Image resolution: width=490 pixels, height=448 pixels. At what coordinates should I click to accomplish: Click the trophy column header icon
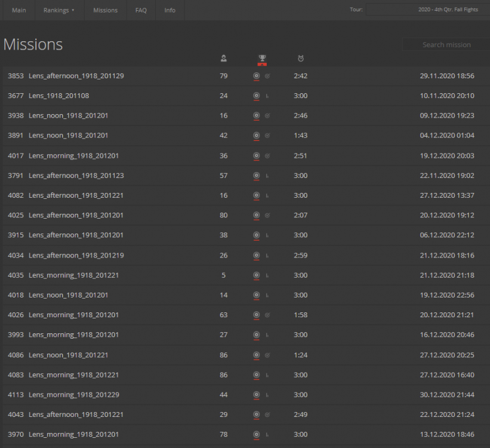(262, 58)
